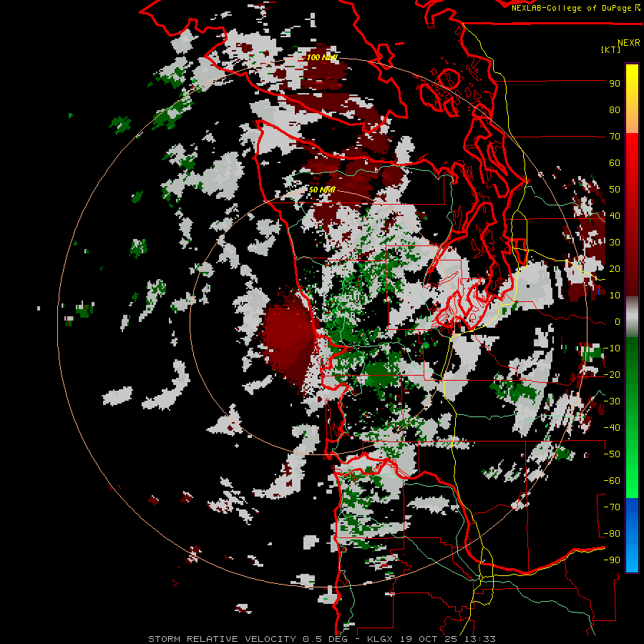Click the -20 value on the velocity scale
The image size is (644, 644).
(612, 375)
